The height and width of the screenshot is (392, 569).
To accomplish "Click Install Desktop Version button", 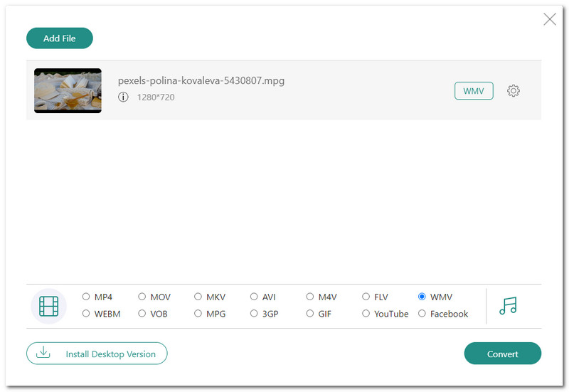I will [x=97, y=354].
